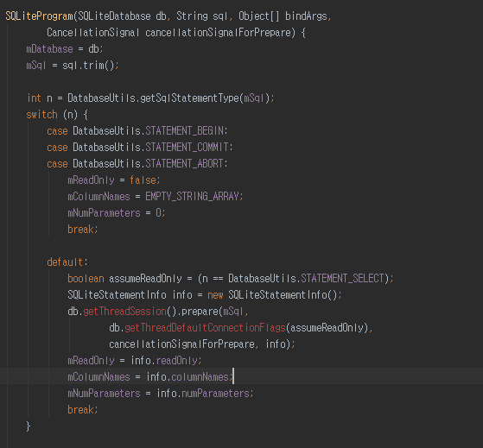Click the getThreadDefaultConnectionFlags method call
This screenshot has height=448, width=483.
205,328
